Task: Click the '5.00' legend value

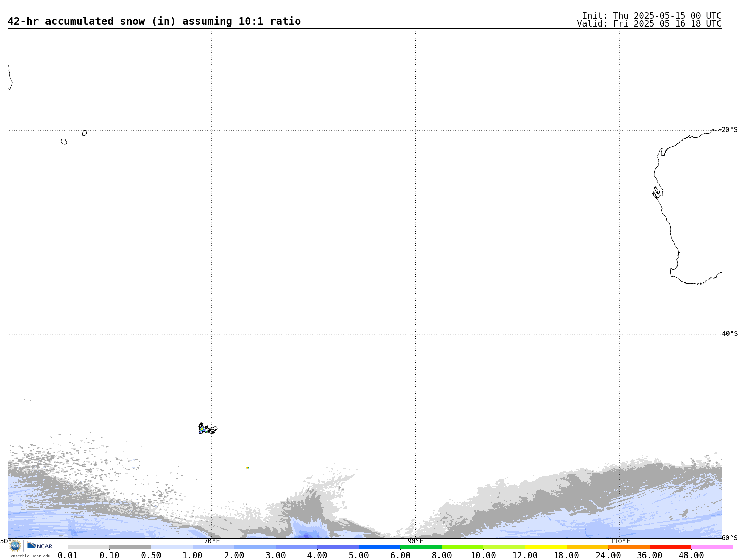Action: tap(359, 556)
